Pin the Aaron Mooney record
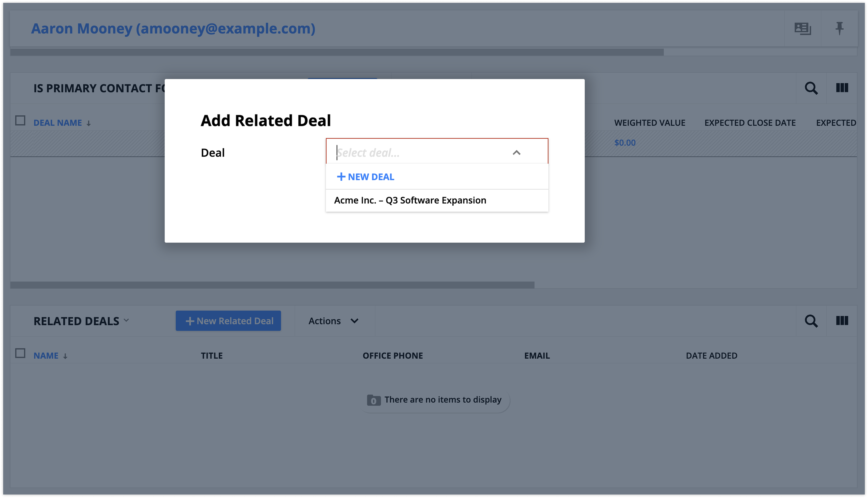The height and width of the screenshot is (498, 868). pyautogui.click(x=839, y=28)
